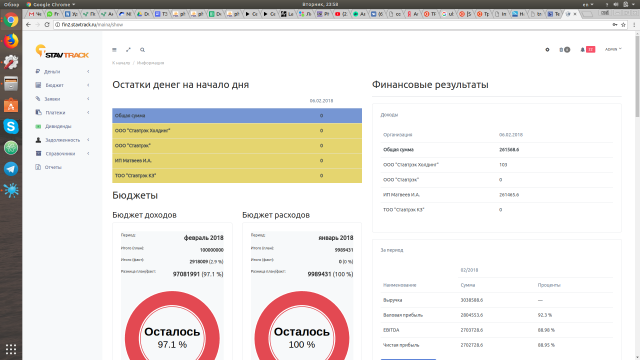Click the browser back arrow
This screenshot has height=360, width=640.
pos(28,24)
